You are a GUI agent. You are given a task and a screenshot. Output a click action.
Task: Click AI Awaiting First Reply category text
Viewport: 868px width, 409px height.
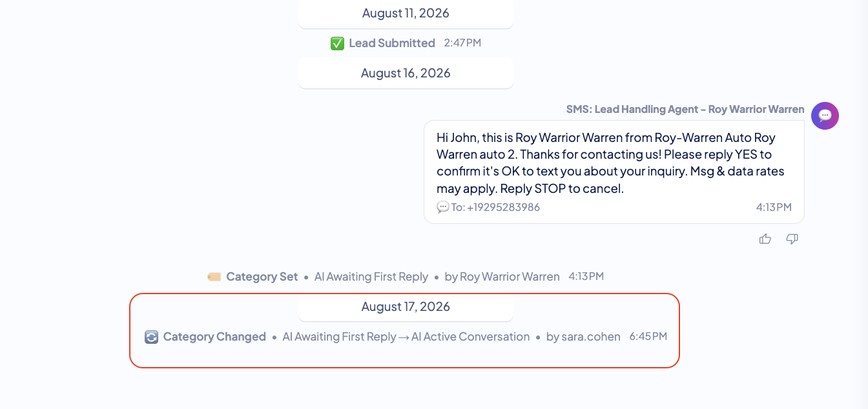coord(371,277)
